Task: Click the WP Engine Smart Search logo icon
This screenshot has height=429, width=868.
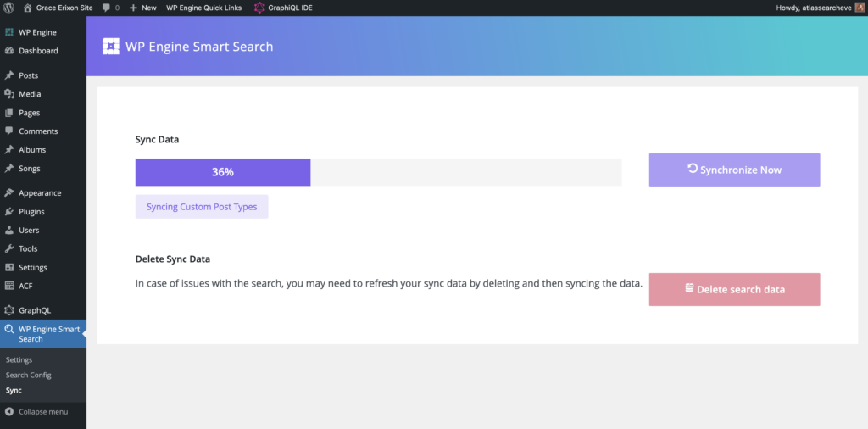Action: tap(111, 47)
